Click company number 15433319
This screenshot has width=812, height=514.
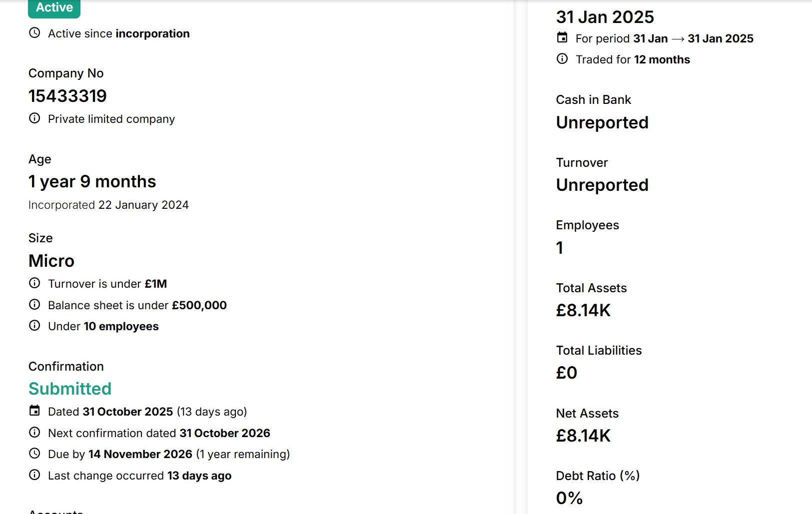[67, 96]
